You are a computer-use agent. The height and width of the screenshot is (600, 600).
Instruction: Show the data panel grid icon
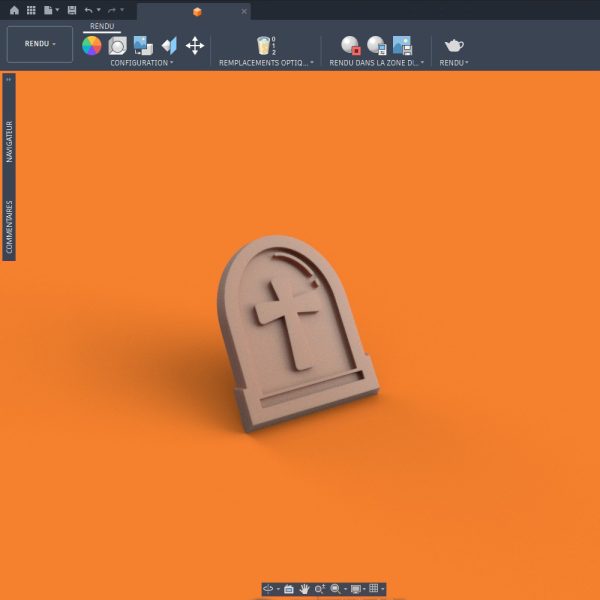tap(31, 10)
